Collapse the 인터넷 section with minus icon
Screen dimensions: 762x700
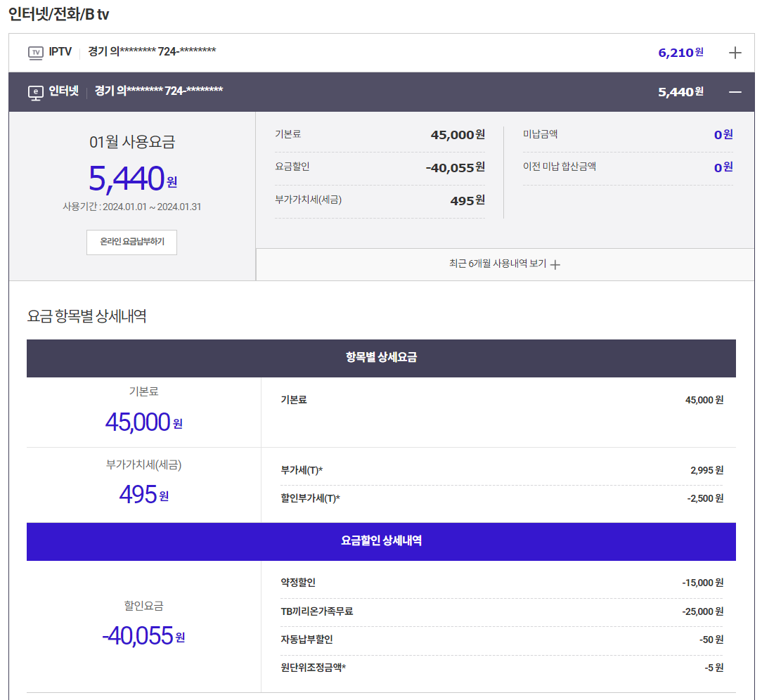[x=735, y=91]
